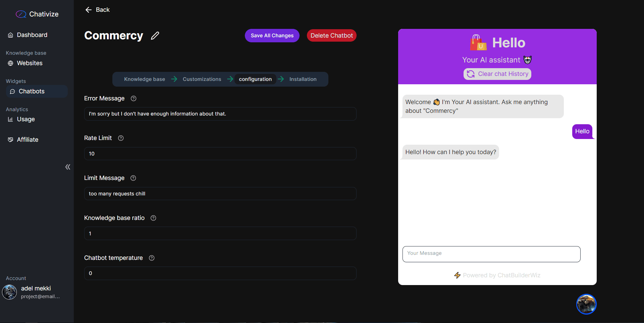This screenshot has width=644, height=323.
Task: Click the shopping bag icon in chat header
Action: (478, 43)
